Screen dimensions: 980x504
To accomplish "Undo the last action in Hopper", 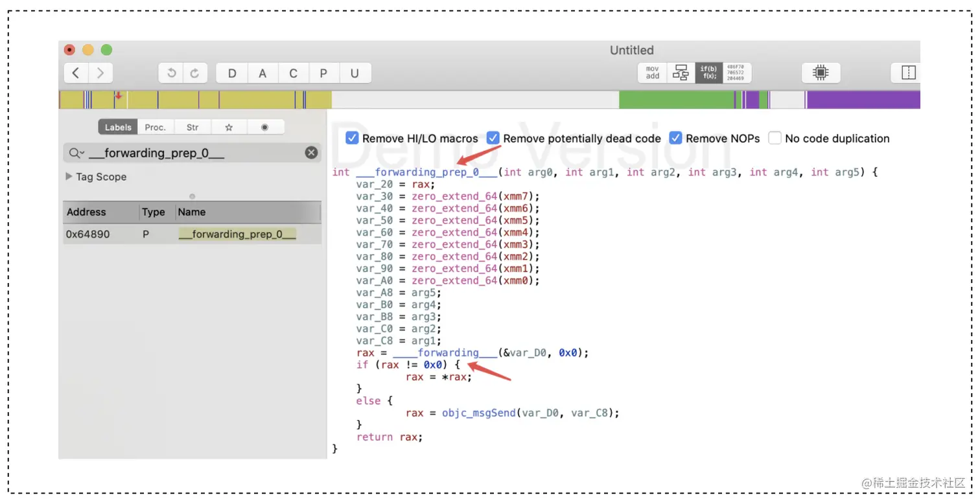I will click(171, 73).
